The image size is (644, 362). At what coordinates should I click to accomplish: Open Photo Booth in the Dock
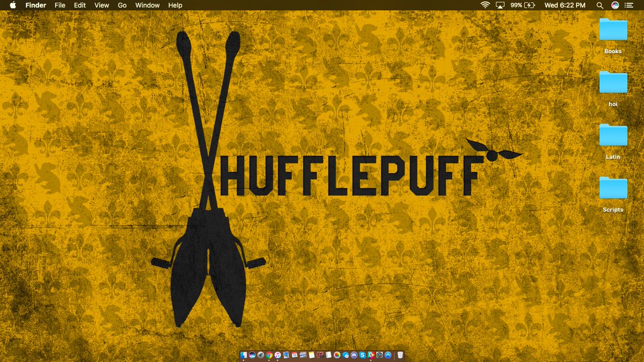(x=320, y=355)
